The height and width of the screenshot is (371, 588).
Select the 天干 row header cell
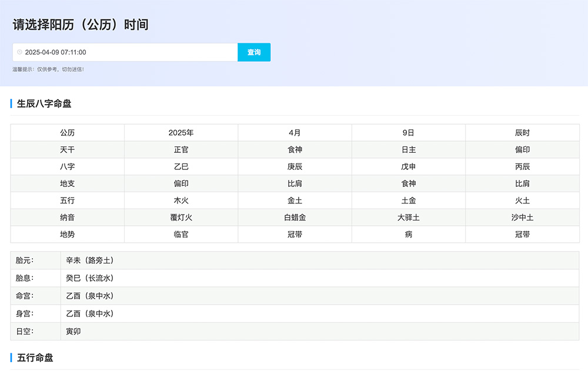tap(68, 150)
